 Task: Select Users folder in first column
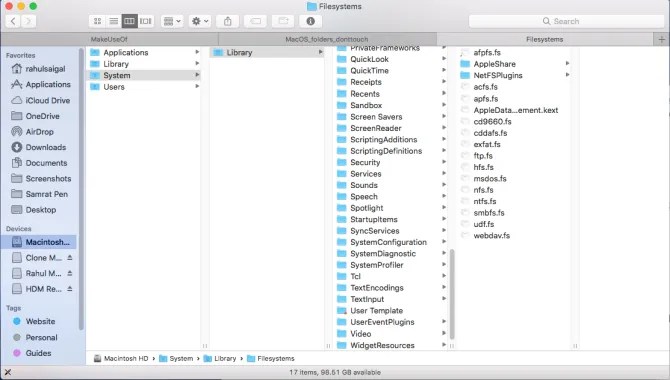click(x=144, y=87)
